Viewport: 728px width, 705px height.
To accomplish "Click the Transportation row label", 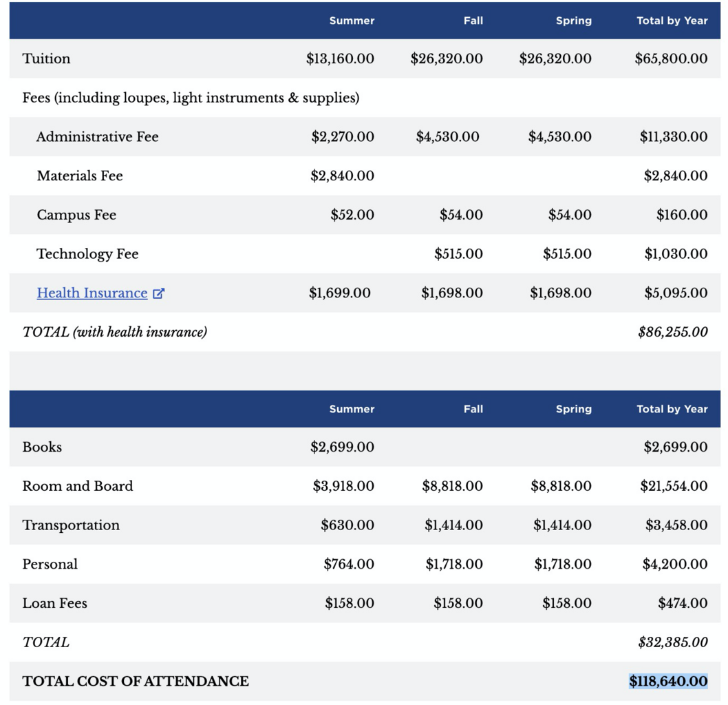I will pyautogui.click(x=71, y=525).
